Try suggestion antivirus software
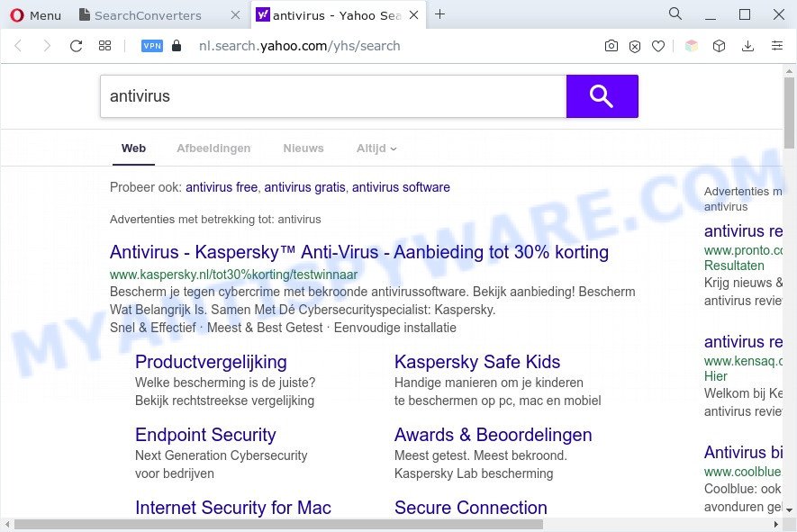Image resolution: width=797 pixels, height=532 pixels. tap(401, 187)
